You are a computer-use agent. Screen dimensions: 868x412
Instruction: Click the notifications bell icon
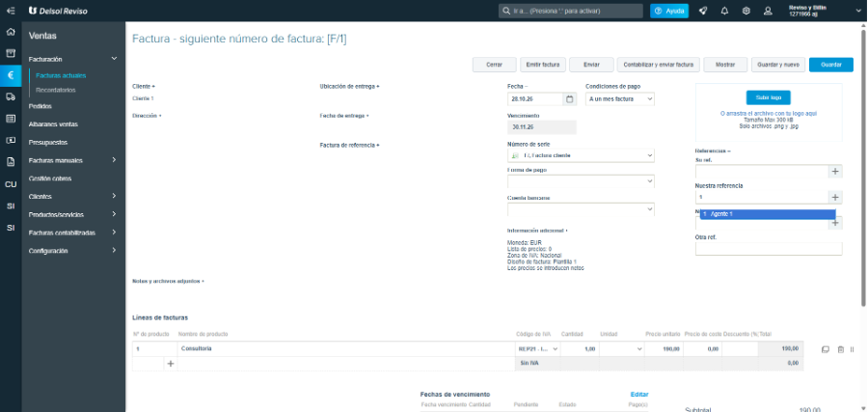pos(724,11)
